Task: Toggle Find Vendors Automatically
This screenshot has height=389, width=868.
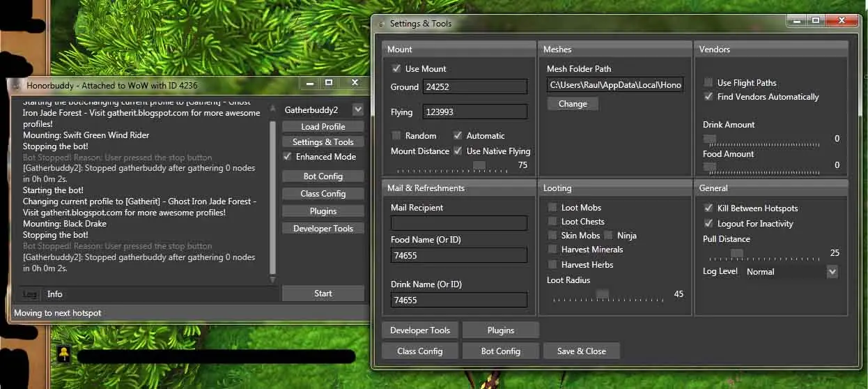Action: coord(708,96)
